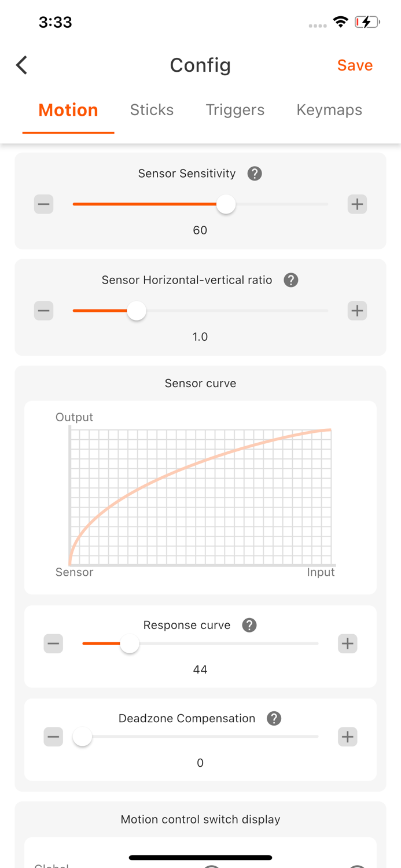401x868 pixels.
Task: Increase Sensor Sensitivity with plus button
Action: tap(357, 204)
